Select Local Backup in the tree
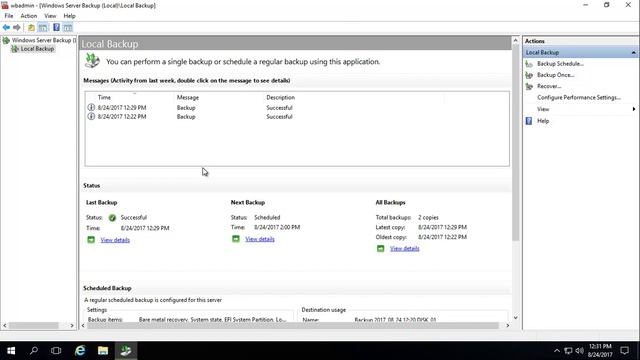The height and width of the screenshot is (360, 640). [x=37, y=49]
